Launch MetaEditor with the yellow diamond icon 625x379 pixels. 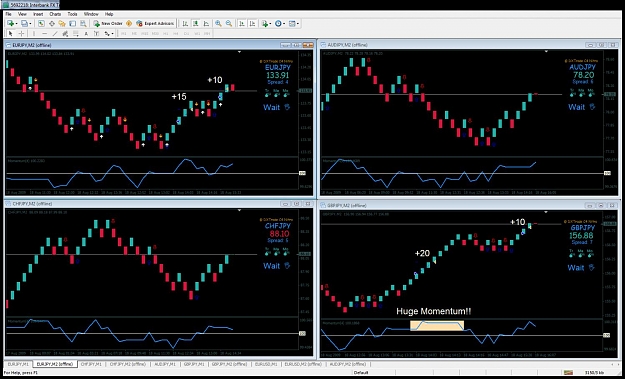pos(129,24)
